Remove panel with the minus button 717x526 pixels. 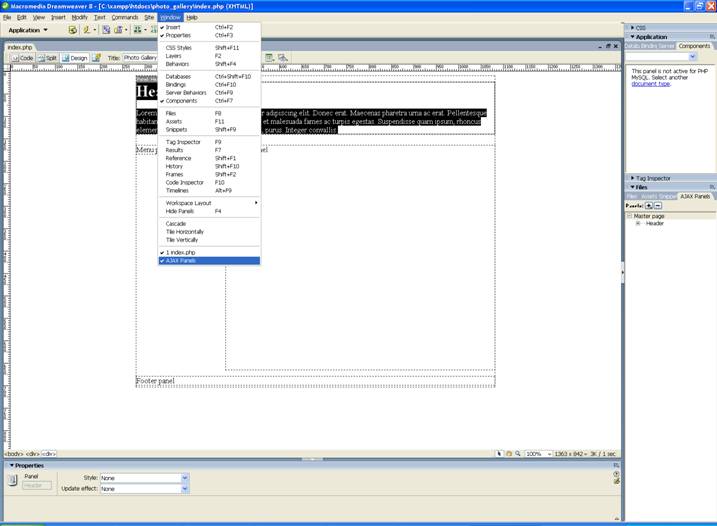(x=658, y=206)
